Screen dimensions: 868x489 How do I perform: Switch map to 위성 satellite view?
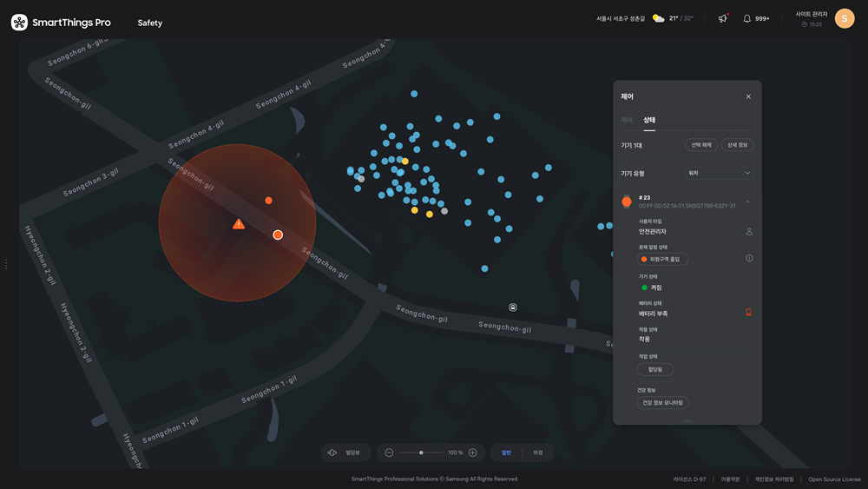(x=538, y=453)
